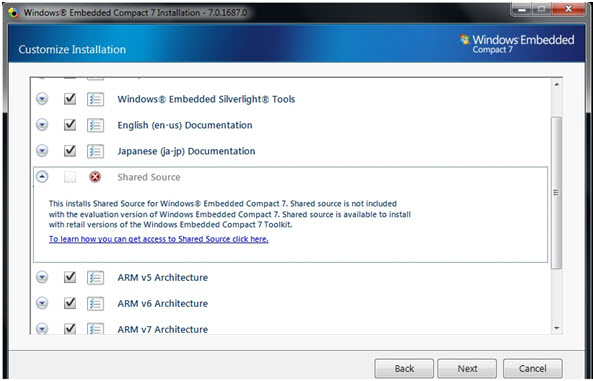Click the Next button
Image resolution: width=593 pixels, height=381 pixels.
467,369
